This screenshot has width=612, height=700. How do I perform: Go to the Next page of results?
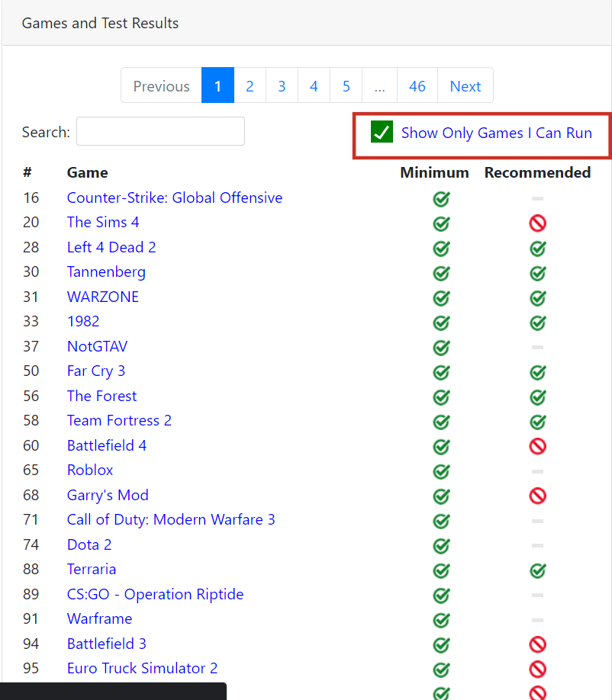[x=465, y=85]
